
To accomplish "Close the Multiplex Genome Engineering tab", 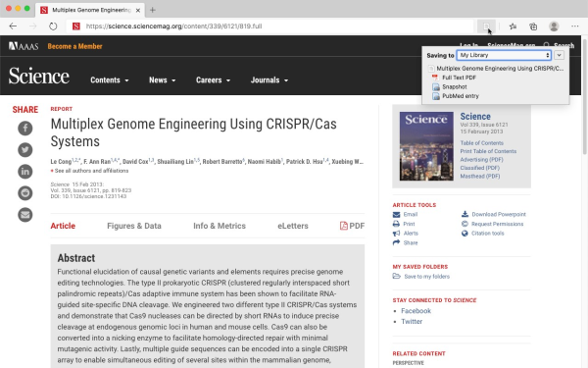I will coord(138,10).
